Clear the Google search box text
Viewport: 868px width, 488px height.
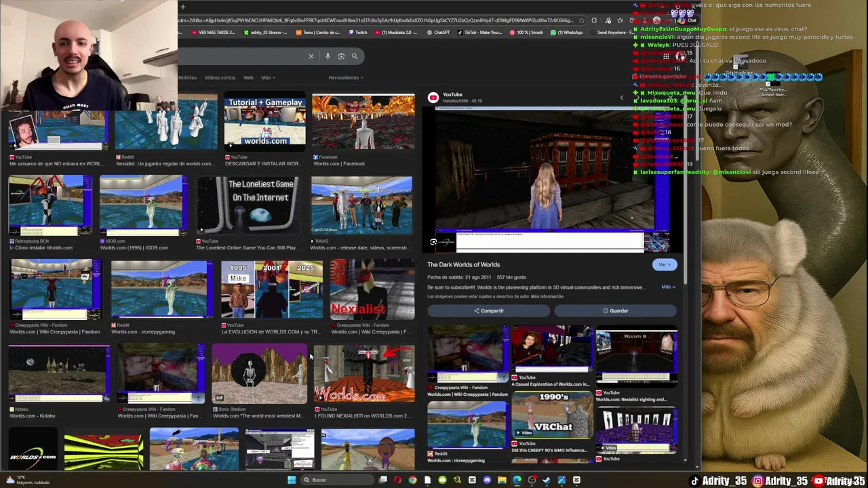click(311, 56)
